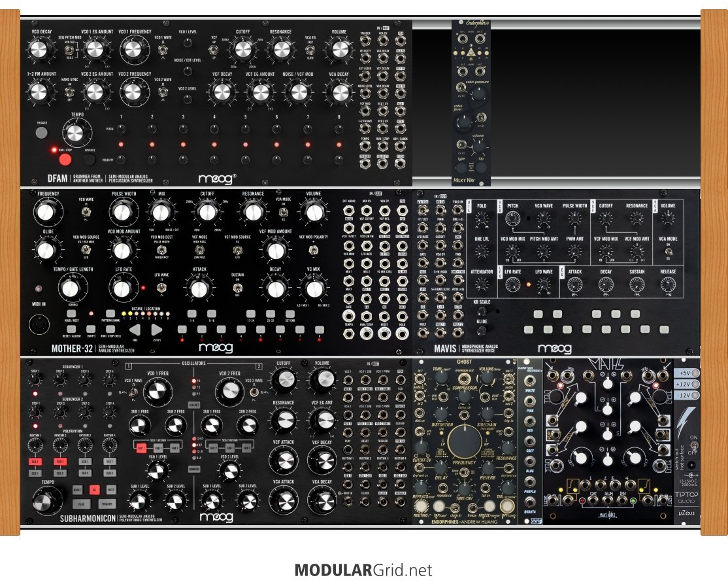Viewport: 728px width, 584px height.
Task: Click the Quantum Rainbow PINK noise jack
Action: click(x=529, y=402)
